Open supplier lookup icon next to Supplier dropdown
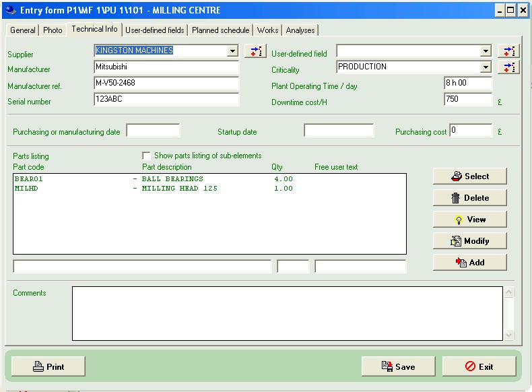The height and width of the screenshot is (392, 532). pos(255,51)
